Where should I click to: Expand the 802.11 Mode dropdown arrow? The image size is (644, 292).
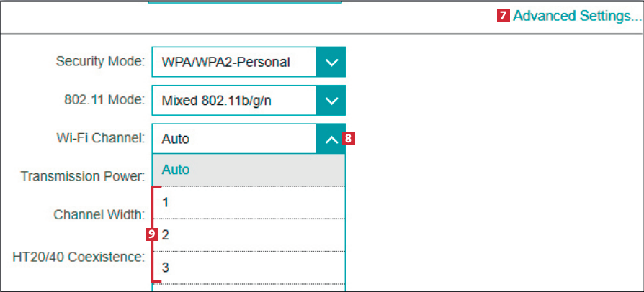(331, 101)
